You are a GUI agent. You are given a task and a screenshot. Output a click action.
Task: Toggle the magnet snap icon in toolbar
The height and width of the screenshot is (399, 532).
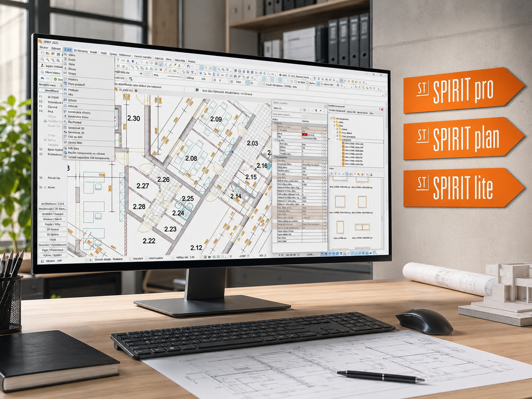click(188, 66)
